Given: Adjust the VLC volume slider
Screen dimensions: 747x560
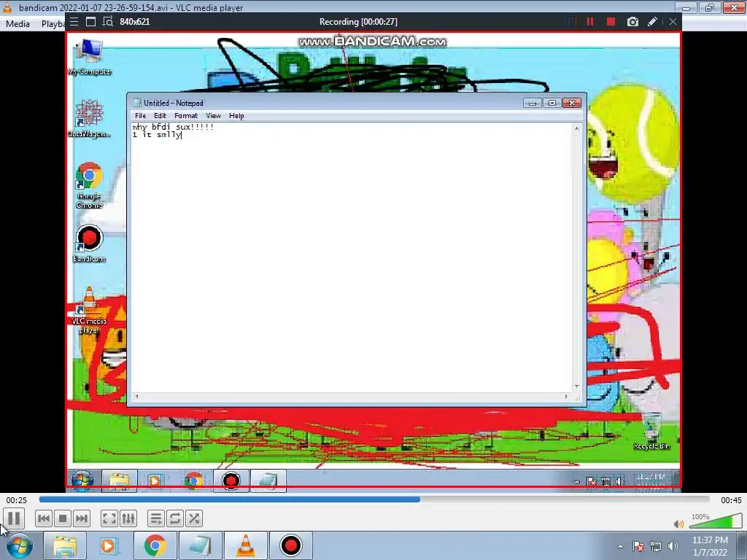Looking at the screenshot, I should click(x=716, y=522).
